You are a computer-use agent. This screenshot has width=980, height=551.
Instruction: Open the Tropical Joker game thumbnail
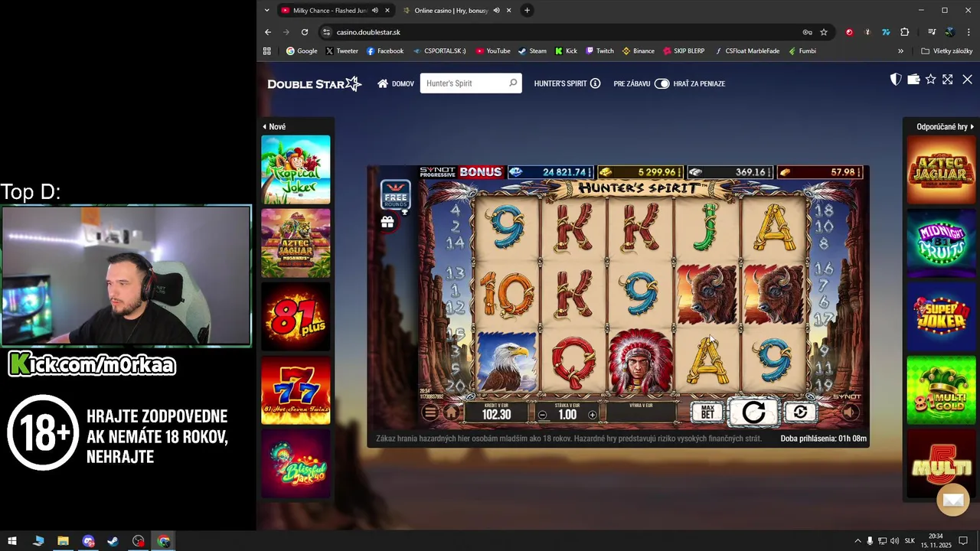296,169
